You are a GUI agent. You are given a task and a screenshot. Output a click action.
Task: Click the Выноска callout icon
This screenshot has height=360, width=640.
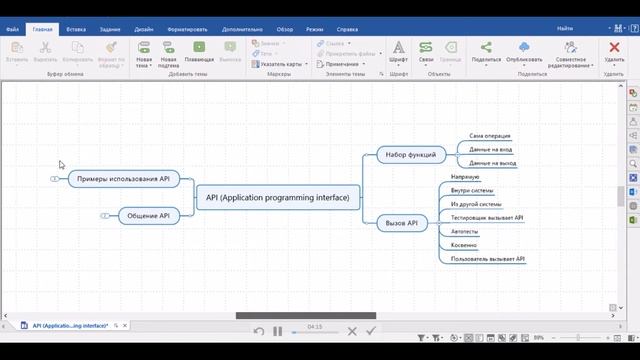[230, 47]
